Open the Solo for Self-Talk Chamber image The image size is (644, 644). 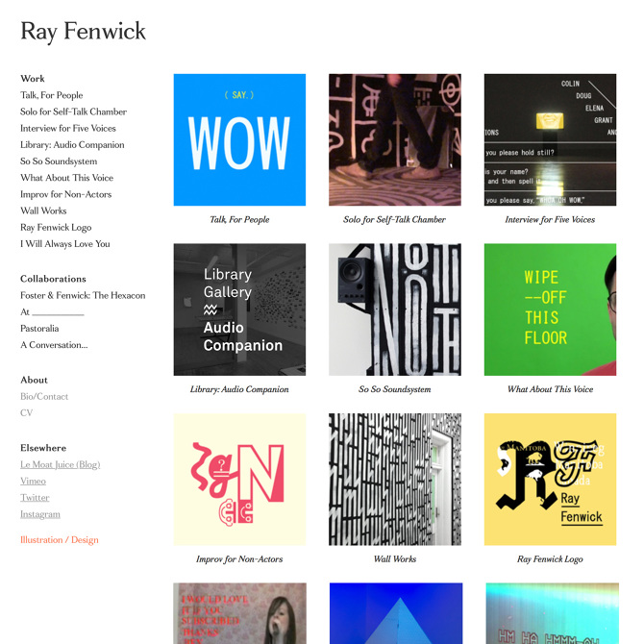(395, 139)
